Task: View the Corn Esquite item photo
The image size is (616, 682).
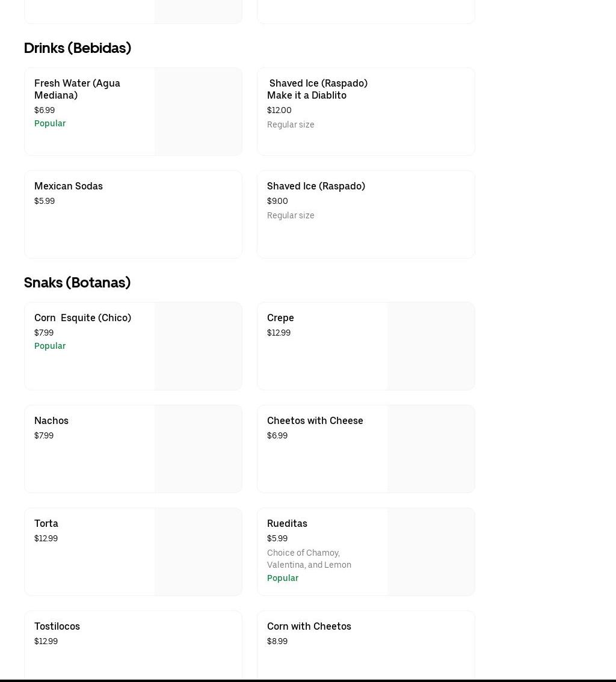Action: pyautogui.click(x=198, y=346)
